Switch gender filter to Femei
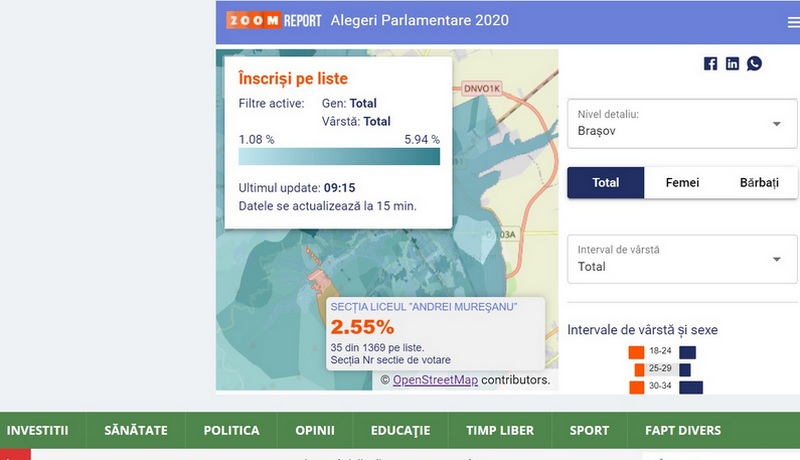Image resolution: width=800 pixels, height=460 pixels. [x=683, y=183]
